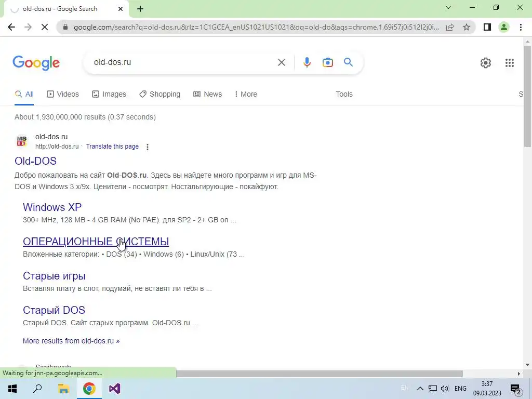Close the old-dos.ru Google Search tab
The height and width of the screenshot is (399, 532).
pos(121,9)
